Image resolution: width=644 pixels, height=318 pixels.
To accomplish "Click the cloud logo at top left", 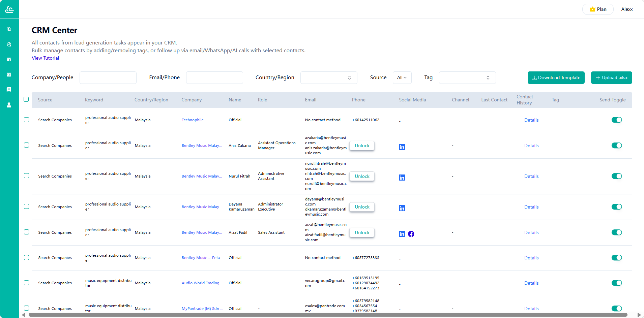I will point(9,9).
